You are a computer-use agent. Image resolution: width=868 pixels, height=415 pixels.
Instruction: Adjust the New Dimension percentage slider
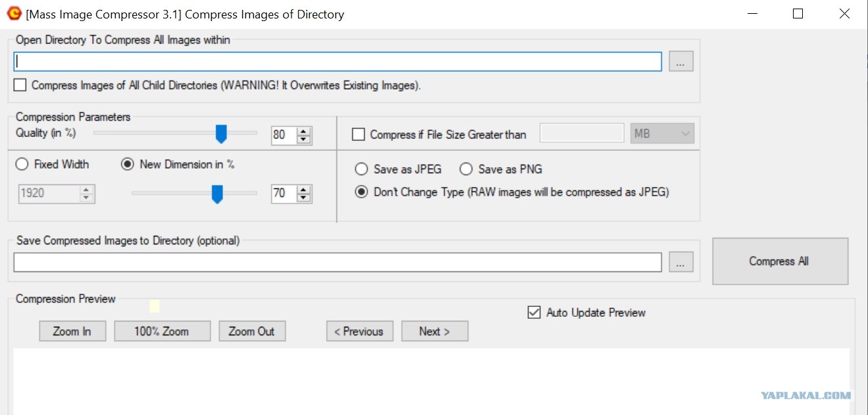[217, 194]
